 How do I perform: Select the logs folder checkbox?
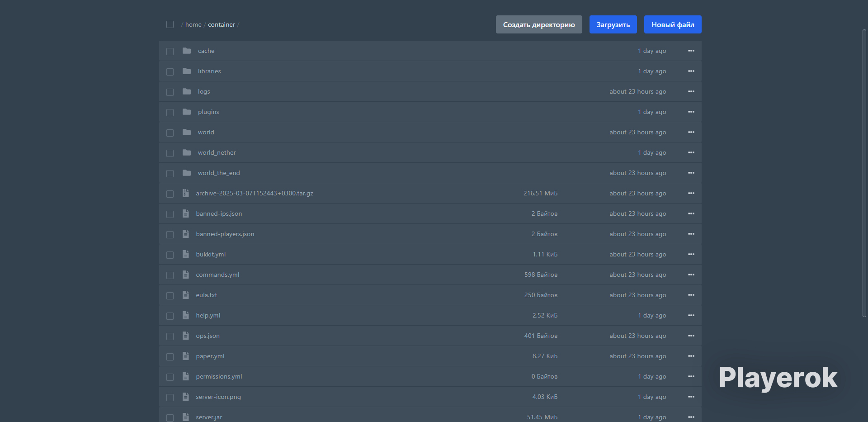pos(170,92)
